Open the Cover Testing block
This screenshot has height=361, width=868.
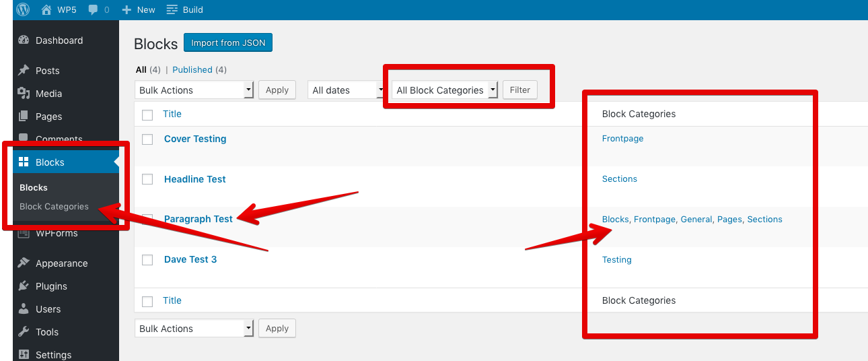point(195,139)
